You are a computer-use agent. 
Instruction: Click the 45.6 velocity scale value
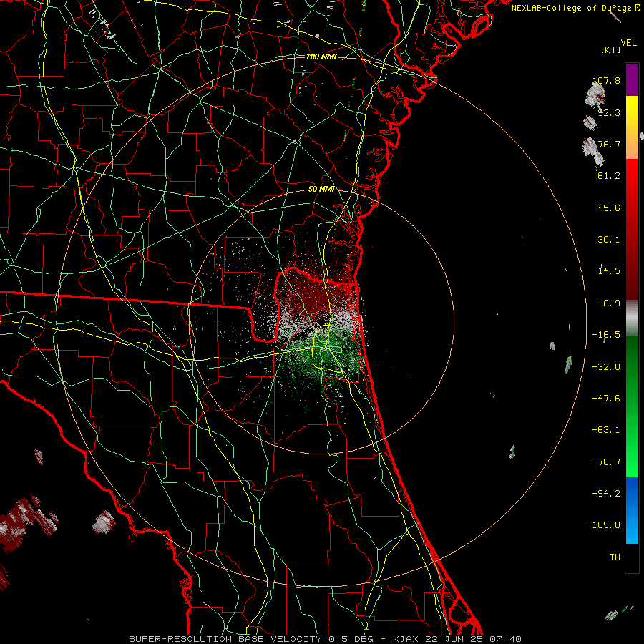609,208
